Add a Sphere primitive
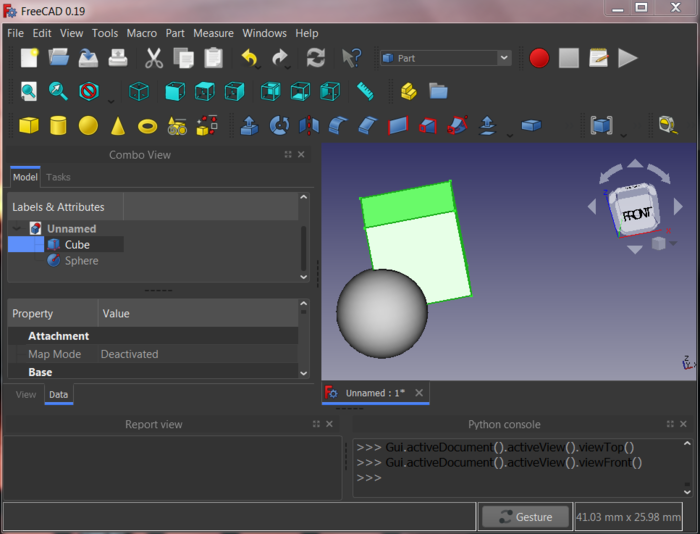The image size is (700, 534). [x=88, y=125]
